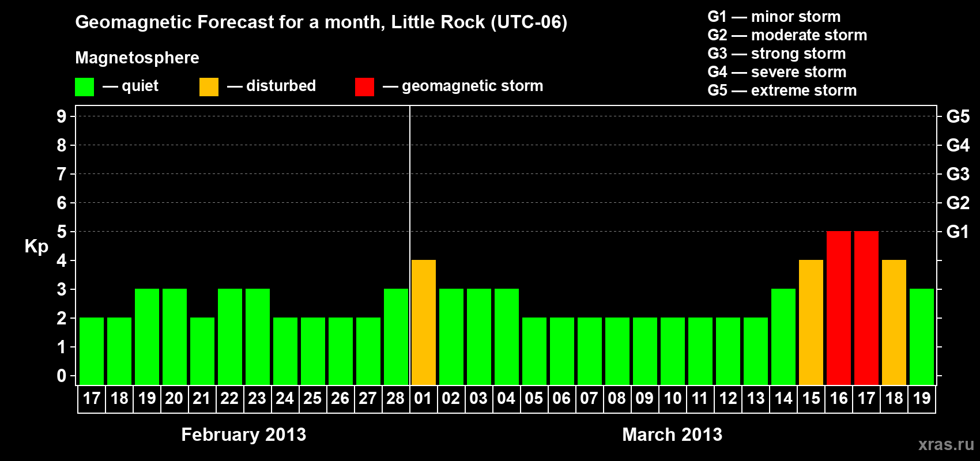Click the quiet legend label
Screen dimensions: 980x461
[140, 86]
